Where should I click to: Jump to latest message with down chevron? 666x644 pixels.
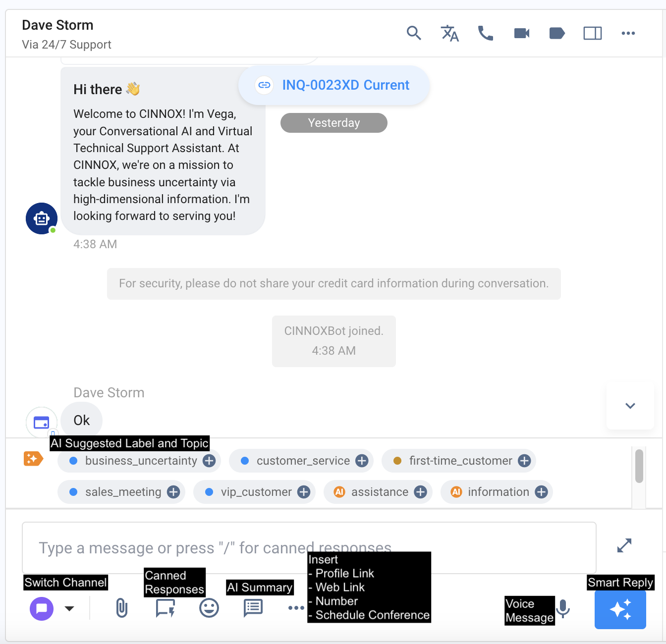pyautogui.click(x=630, y=406)
